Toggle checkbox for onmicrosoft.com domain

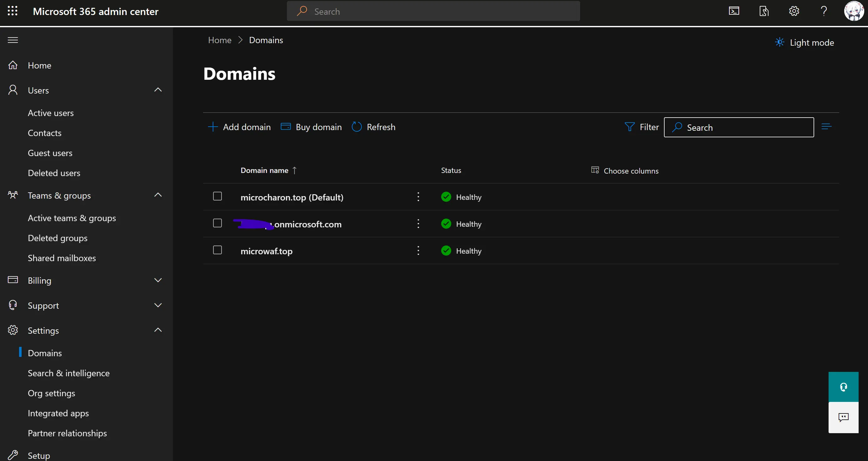tap(217, 223)
